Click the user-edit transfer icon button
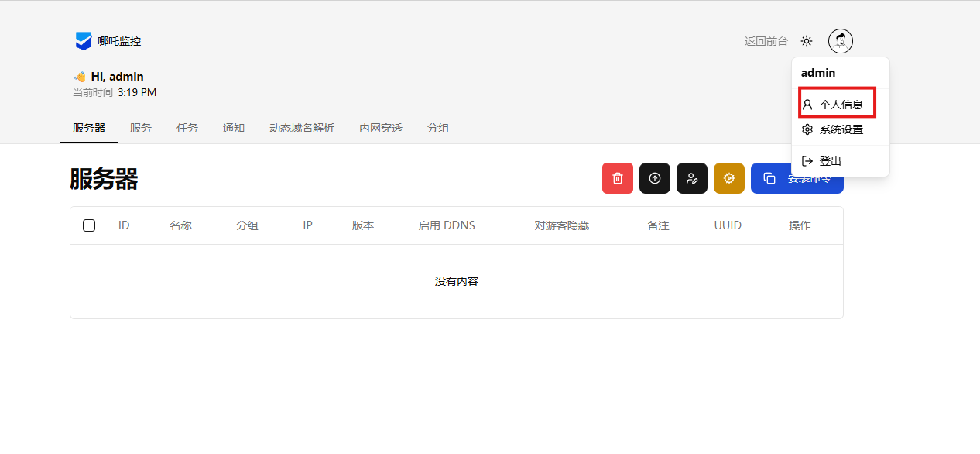The height and width of the screenshot is (454, 980). point(691,178)
